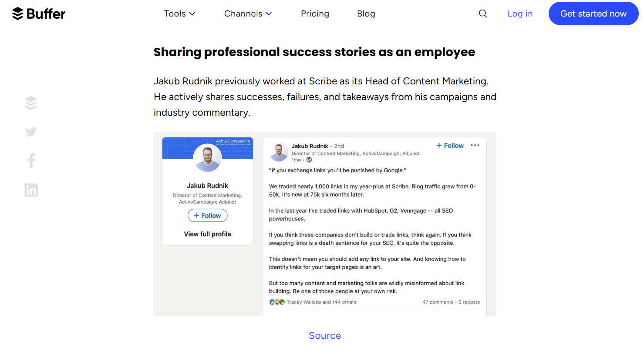Open the Pricing page

[x=315, y=14]
